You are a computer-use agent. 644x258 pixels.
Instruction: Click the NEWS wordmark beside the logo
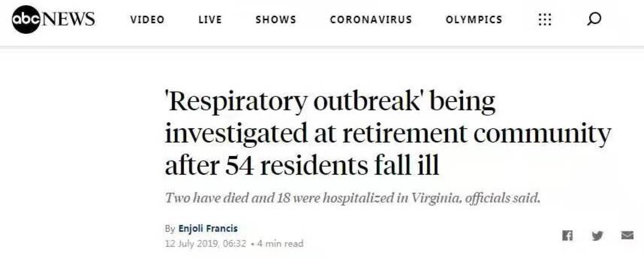click(69, 19)
